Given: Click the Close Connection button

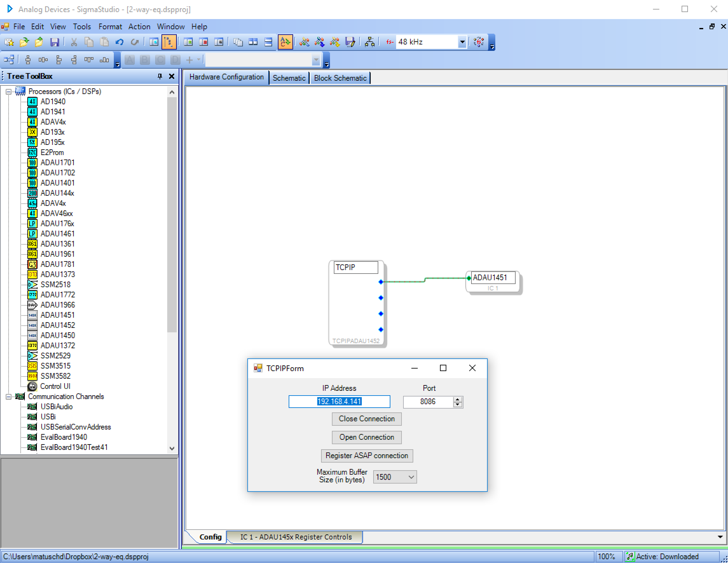Looking at the screenshot, I should point(367,419).
